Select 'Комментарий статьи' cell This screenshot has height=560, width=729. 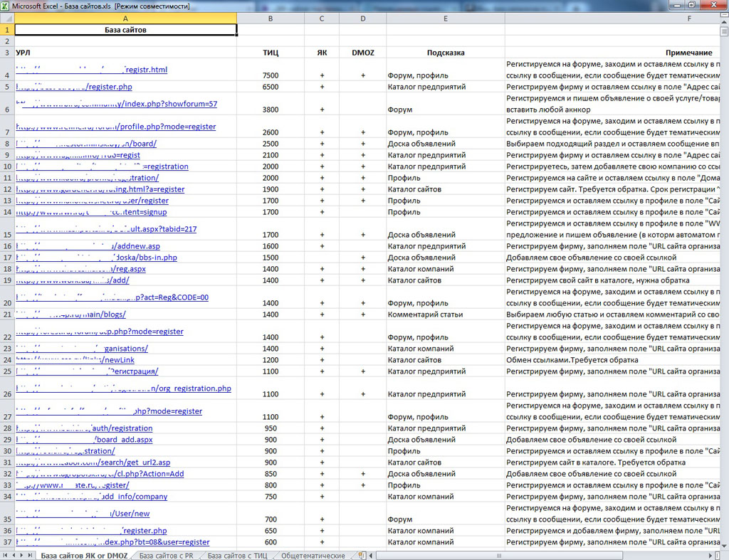(446, 315)
